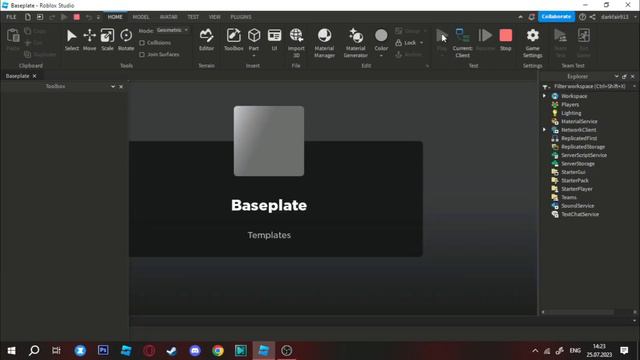Click the filter workspace search field
This screenshot has width=640, height=360.
(590, 87)
